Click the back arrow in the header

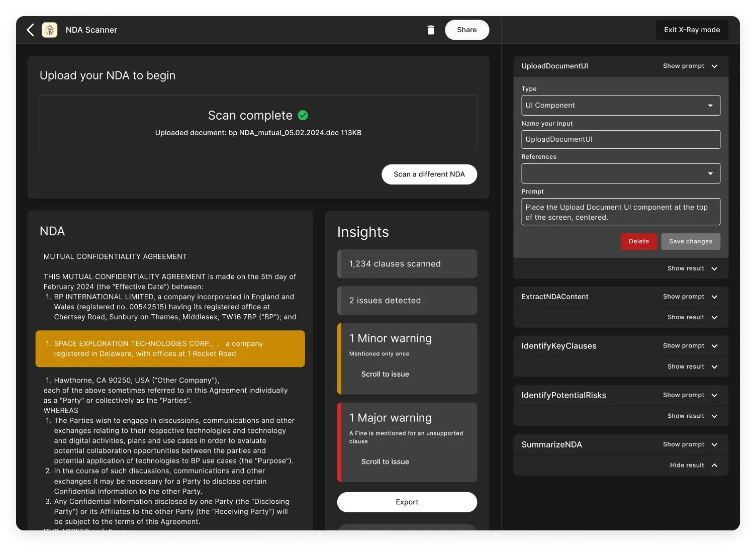coord(30,30)
